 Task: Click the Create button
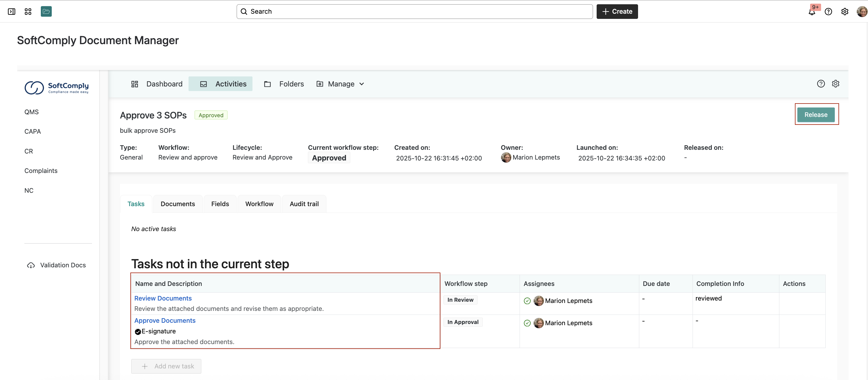coord(617,12)
